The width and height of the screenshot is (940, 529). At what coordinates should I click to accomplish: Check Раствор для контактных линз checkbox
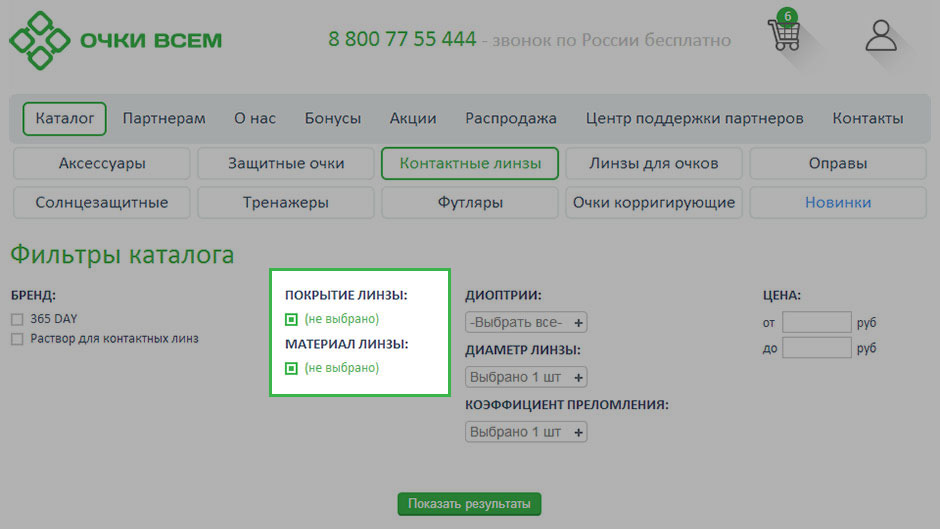tap(17, 339)
